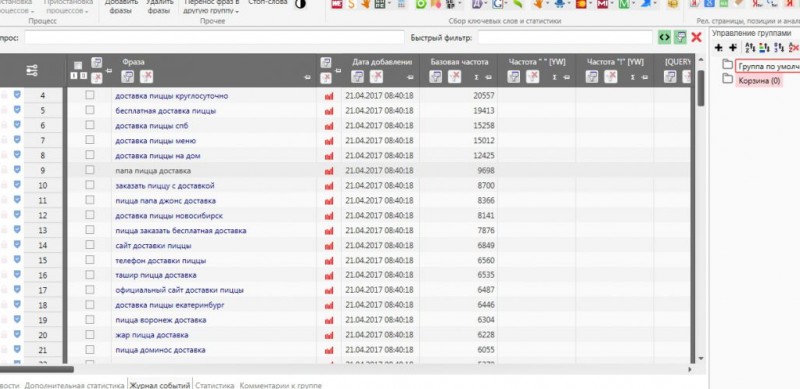
Task: Click the red Mi collection icon
Action: [603, 4]
